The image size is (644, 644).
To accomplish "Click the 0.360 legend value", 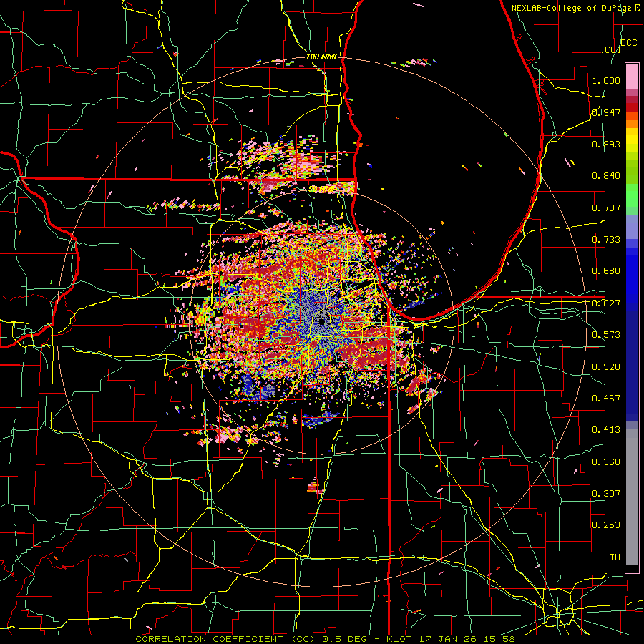I will 606,462.
